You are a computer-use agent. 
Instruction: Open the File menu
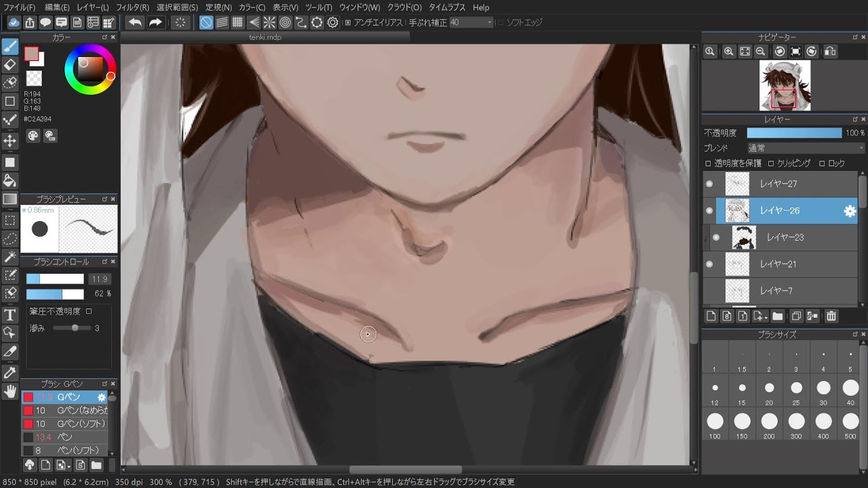[20, 7]
